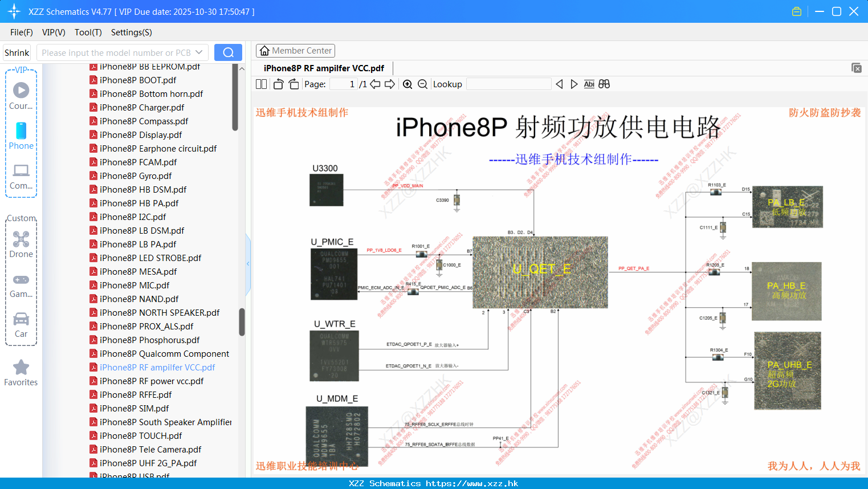
Task: Click the Lookup text field
Action: point(508,84)
